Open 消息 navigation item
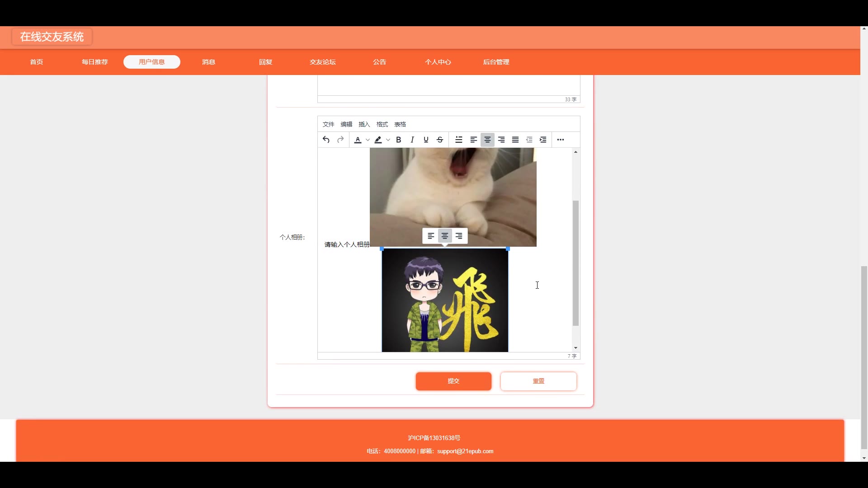 (x=209, y=62)
